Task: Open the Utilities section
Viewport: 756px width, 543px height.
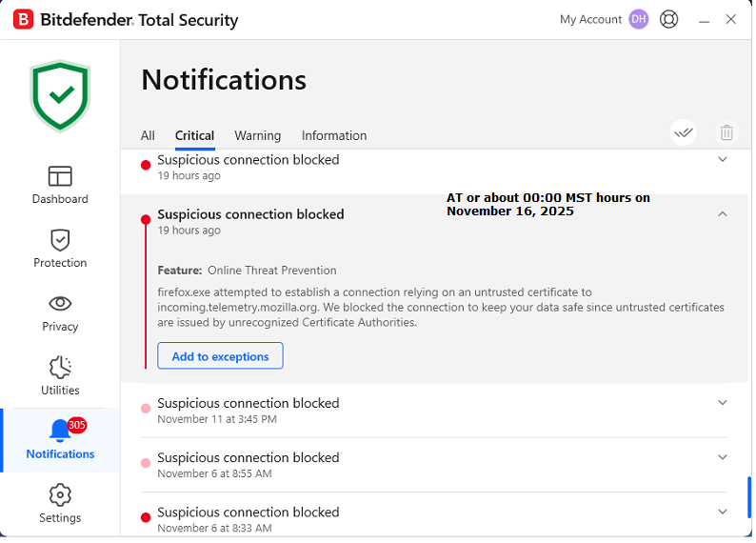Action: pos(60,376)
